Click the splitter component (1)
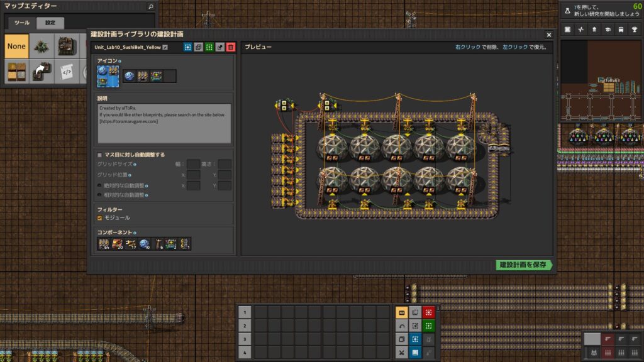644x362 pixels. click(x=184, y=244)
